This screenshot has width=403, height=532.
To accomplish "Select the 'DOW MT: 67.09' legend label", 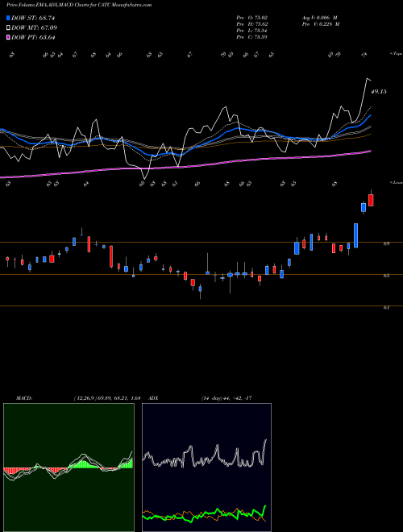I will click(x=34, y=28).
